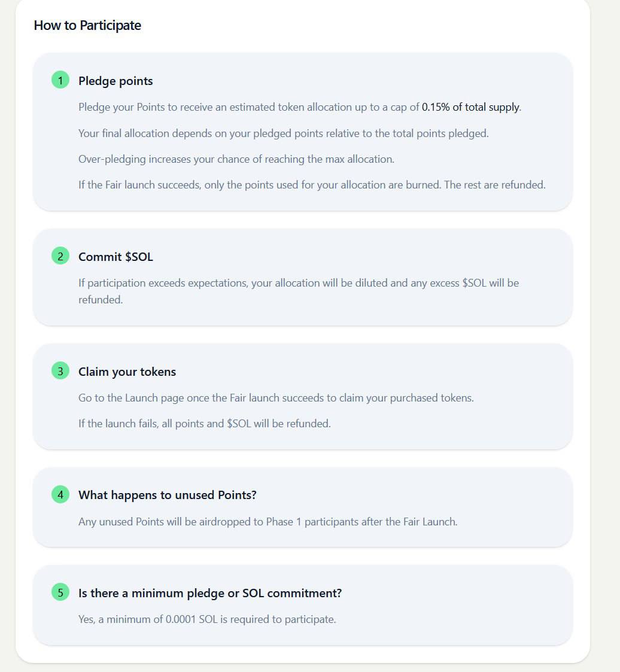Click 'Any unused Points will be airdropped' text
The image size is (620, 672).
tap(268, 522)
